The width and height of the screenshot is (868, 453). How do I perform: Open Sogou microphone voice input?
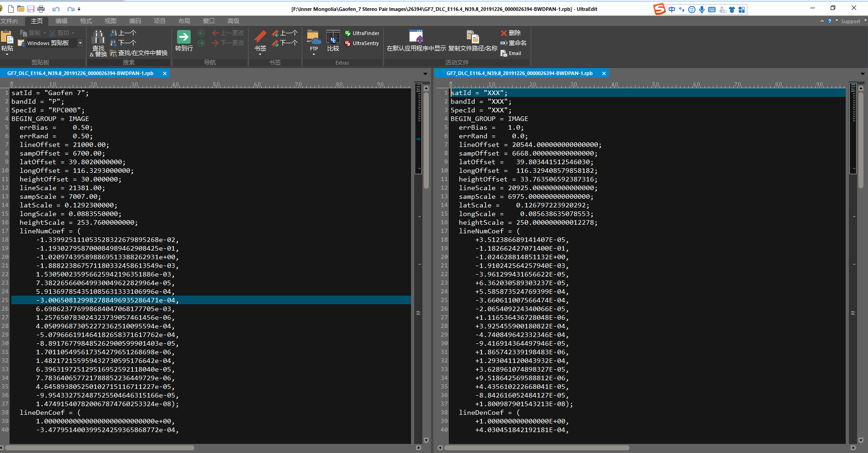(702, 10)
